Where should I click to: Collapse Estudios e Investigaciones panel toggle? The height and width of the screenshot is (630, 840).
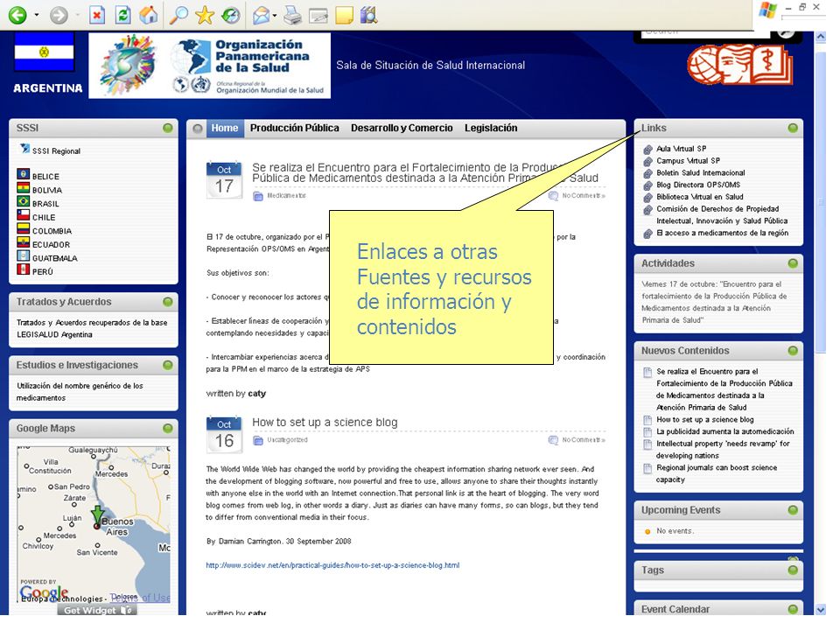click(168, 366)
